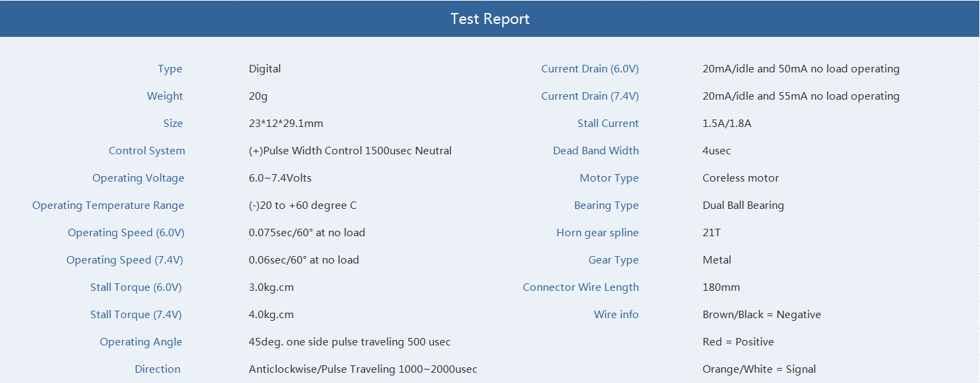The height and width of the screenshot is (383, 980).
Task: Click the Orange/White = Signal text
Action: (x=759, y=369)
